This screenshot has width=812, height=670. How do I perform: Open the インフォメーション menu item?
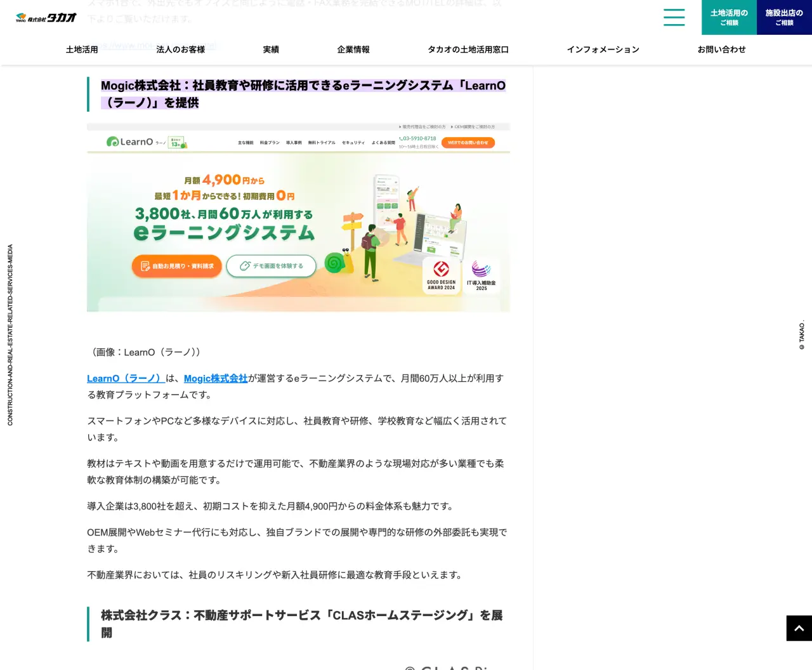click(603, 49)
